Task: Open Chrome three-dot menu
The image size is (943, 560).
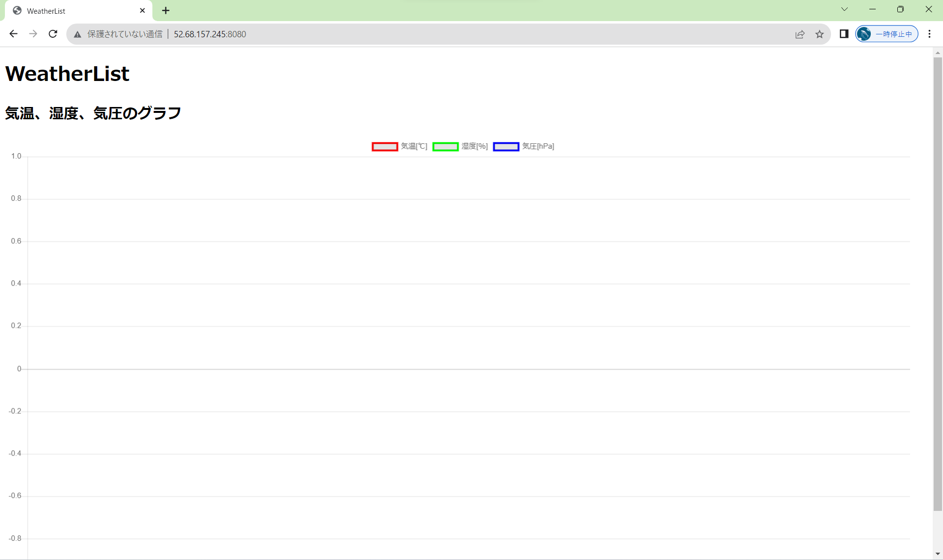Action: coord(929,34)
